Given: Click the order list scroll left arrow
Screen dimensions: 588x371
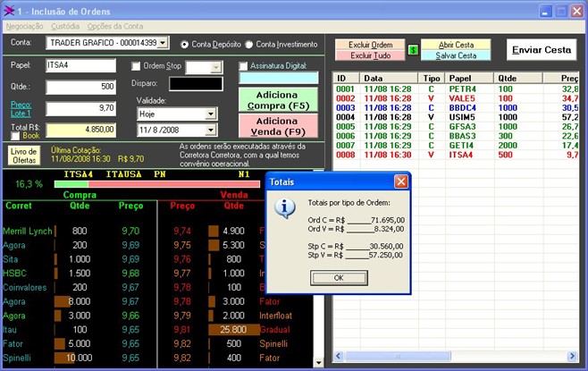Looking at the screenshot, I should pyautogui.click(x=339, y=356).
